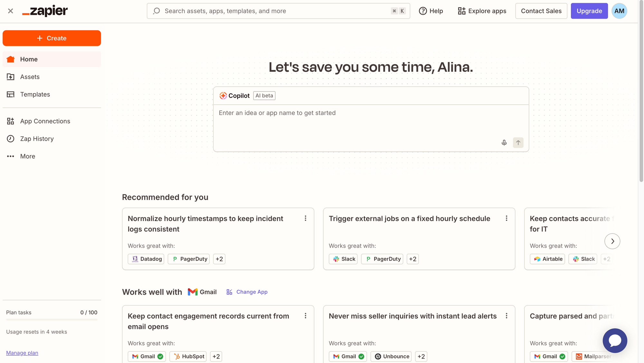Click the Copilot microphone icon
Image resolution: width=644 pixels, height=363 pixels.
[x=504, y=143]
